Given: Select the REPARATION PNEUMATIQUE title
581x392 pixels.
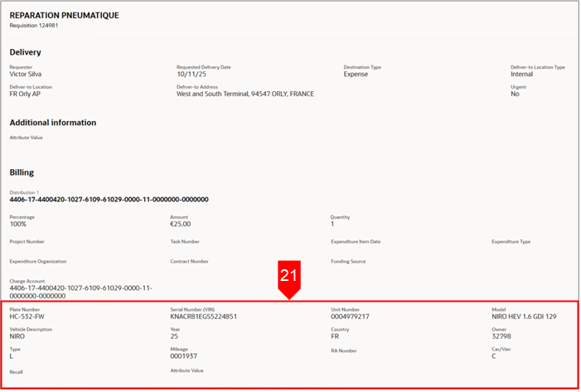Looking at the screenshot, I should (64, 16).
